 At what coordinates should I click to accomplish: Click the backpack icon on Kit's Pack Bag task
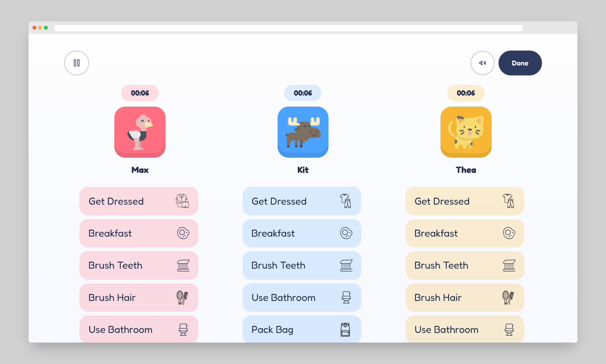tap(346, 329)
